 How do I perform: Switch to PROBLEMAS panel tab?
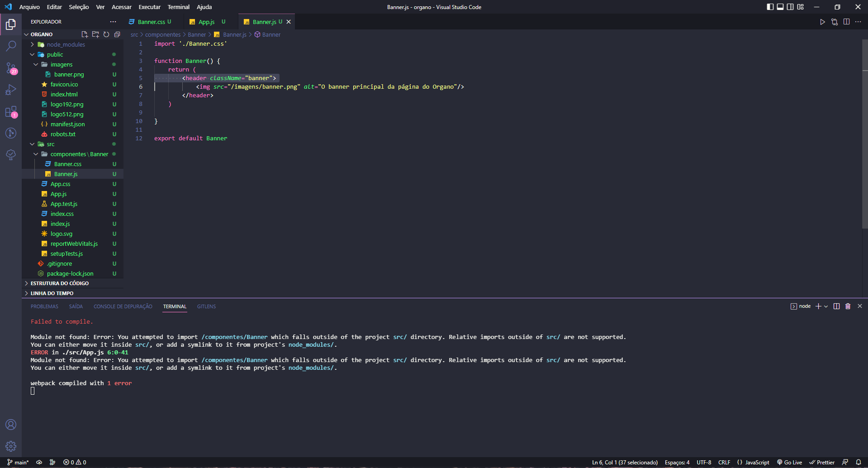(44, 306)
